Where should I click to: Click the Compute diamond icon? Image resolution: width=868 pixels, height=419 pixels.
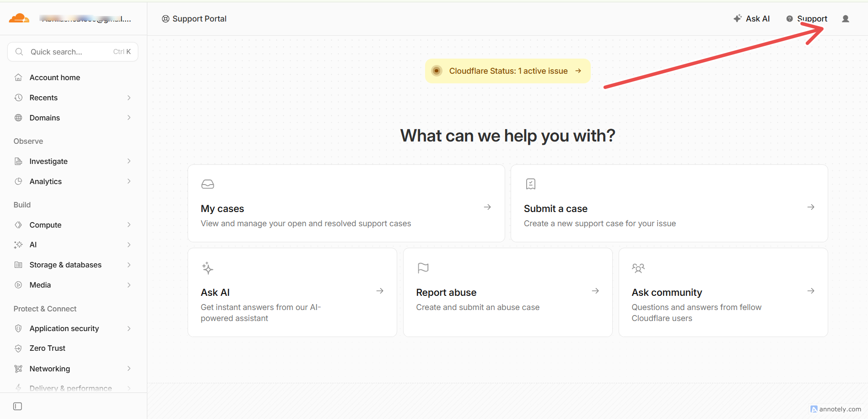(18, 225)
